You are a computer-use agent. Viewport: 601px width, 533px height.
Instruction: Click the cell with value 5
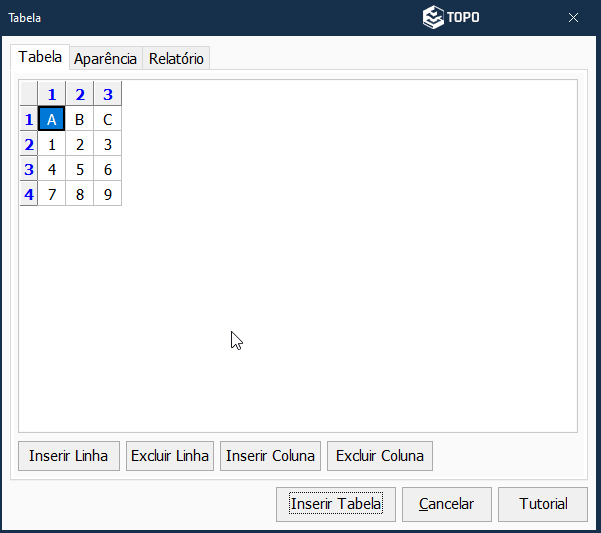pyautogui.click(x=80, y=169)
